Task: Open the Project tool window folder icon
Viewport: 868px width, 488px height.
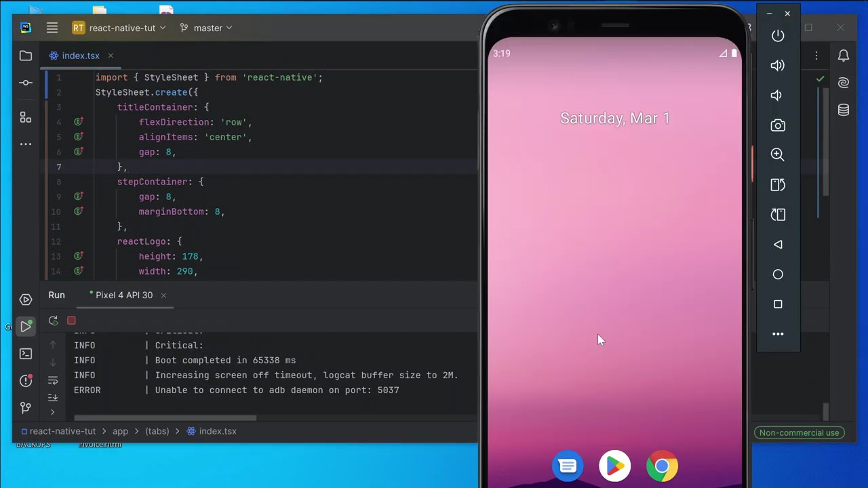Action: [26, 56]
